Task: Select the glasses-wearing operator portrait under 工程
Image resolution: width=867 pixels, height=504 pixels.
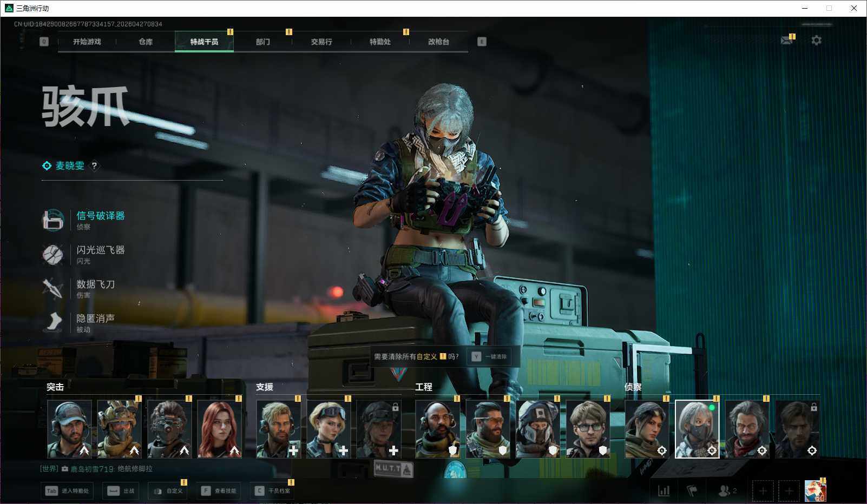Action: click(588, 429)
